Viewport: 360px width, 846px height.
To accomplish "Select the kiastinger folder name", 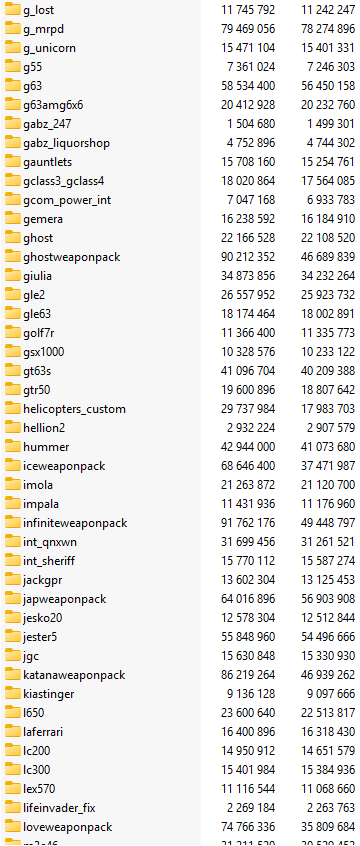I will tap(49, 693).
